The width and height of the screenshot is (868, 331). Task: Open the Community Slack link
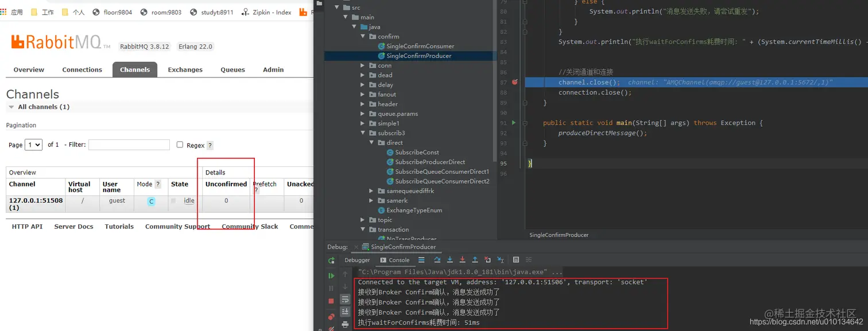coord(250,227)
